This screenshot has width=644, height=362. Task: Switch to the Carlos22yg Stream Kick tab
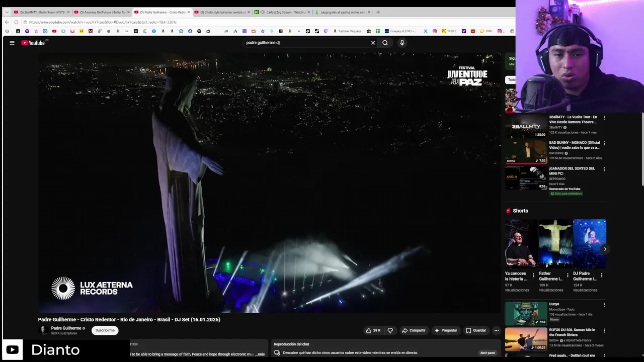282,12
